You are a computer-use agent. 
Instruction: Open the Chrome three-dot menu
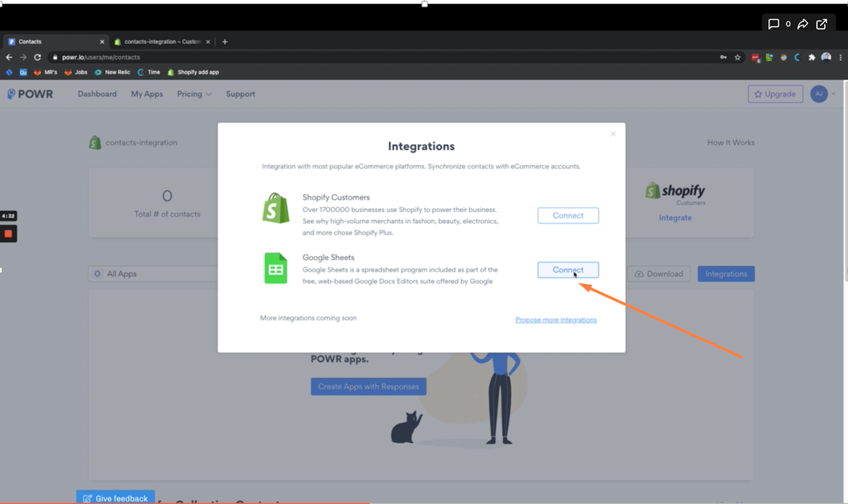click(x=840, y=58)
